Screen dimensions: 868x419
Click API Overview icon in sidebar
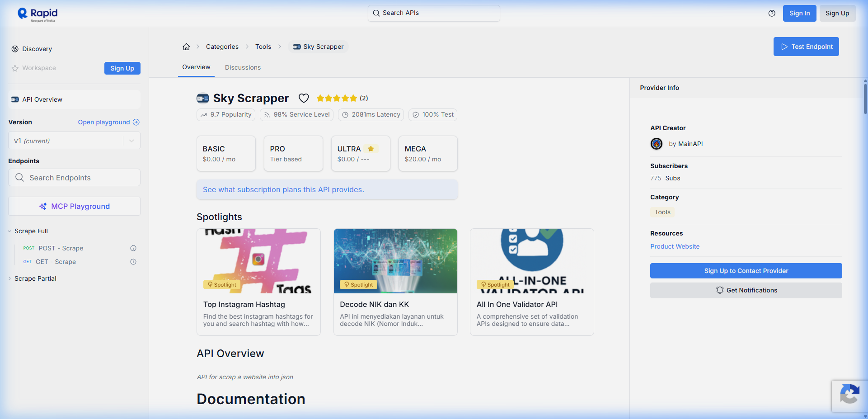click(x=15, y=99)
